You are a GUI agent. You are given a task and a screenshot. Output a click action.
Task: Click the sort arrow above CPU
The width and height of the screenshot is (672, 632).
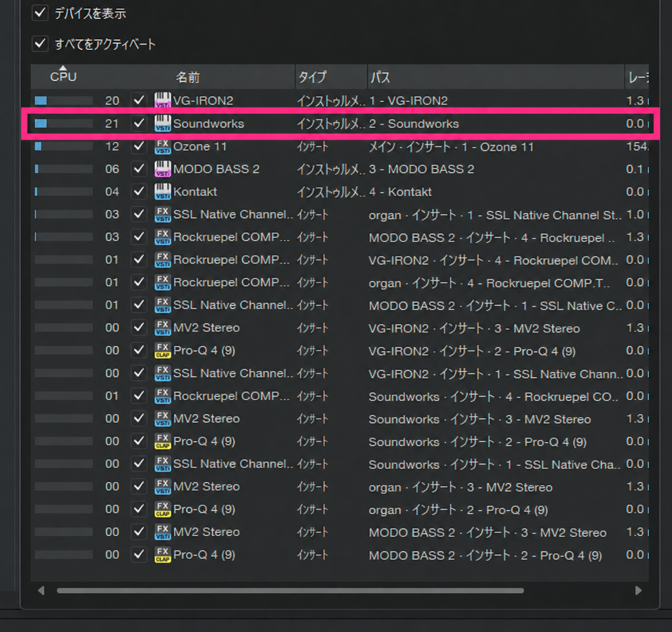coord(63,68)
